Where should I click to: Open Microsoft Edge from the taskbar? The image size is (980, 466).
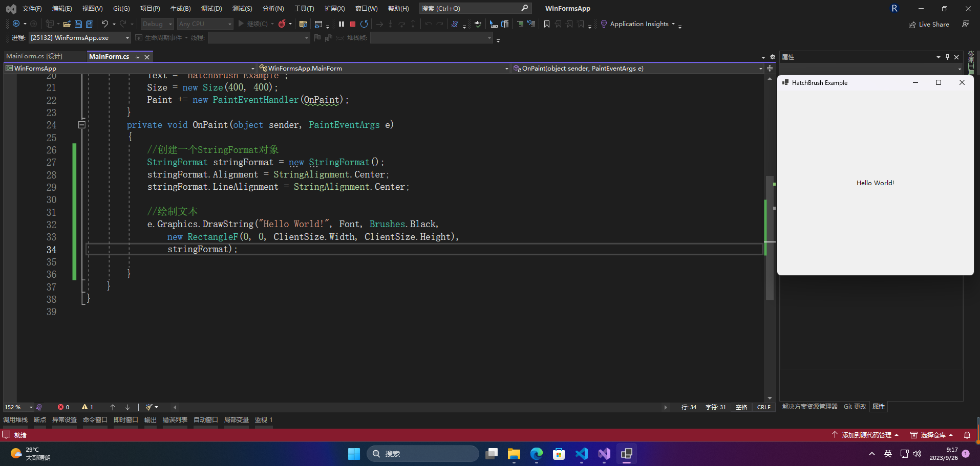coord(537,454)
